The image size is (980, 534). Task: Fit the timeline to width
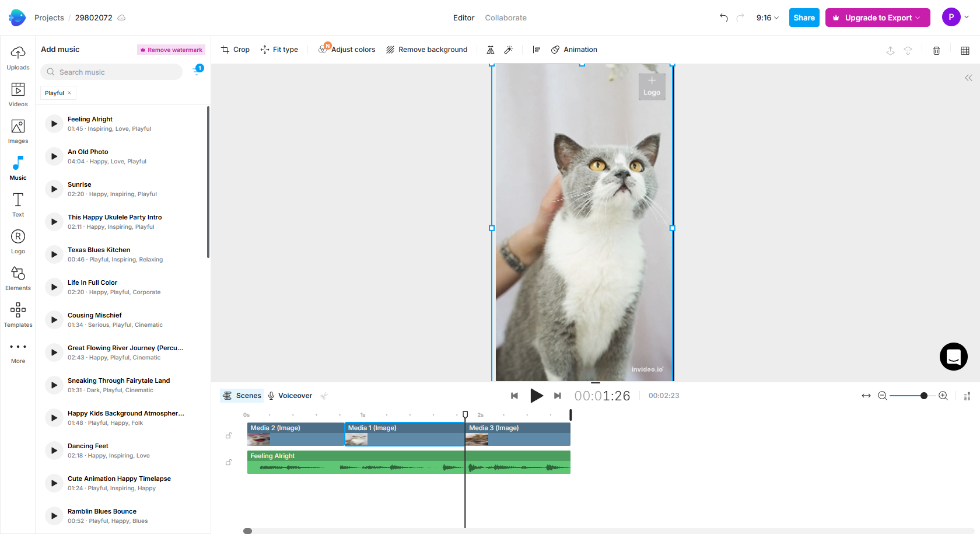pos(866,396)
